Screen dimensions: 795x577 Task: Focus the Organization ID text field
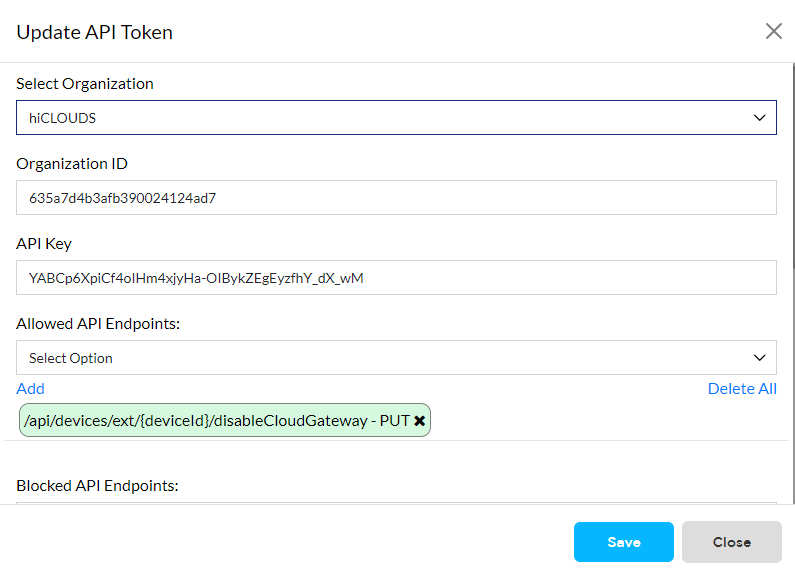(x=396, y=198)
